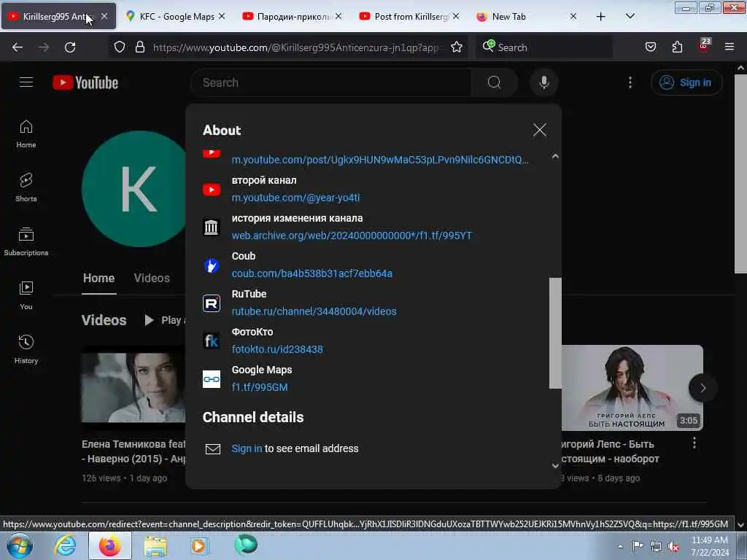Click Sign in to see email address
The width and height of the screenshot is (747, 560).
tap(247, 448)
